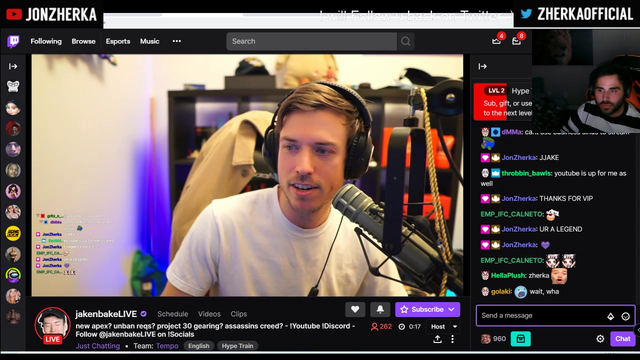Viewport: 640px width, 360px height.
Task: Open the Schedule tab for jakenbakeLIVE
Action: (x=173, y=314)
